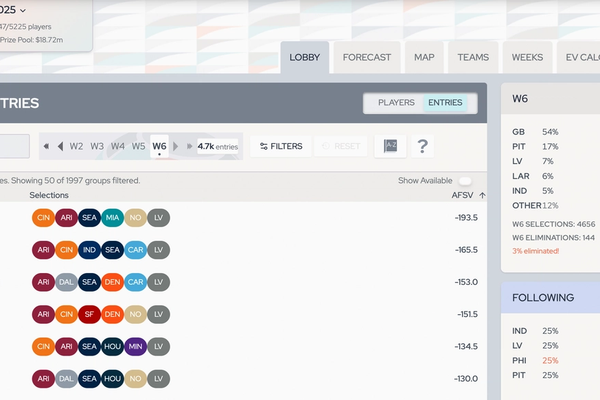Click AFSV value -134.5
The width and height of the screenshot is (600, 400).
(466, 346)
